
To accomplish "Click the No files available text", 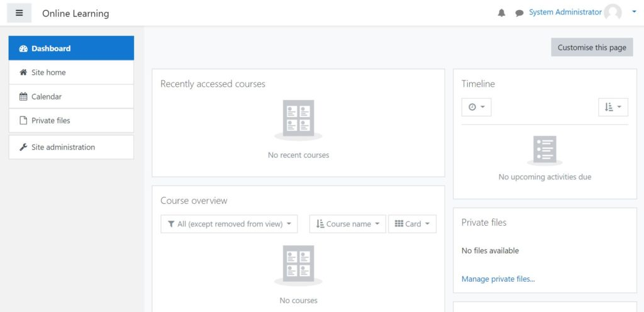I will [x=490, y=250].
